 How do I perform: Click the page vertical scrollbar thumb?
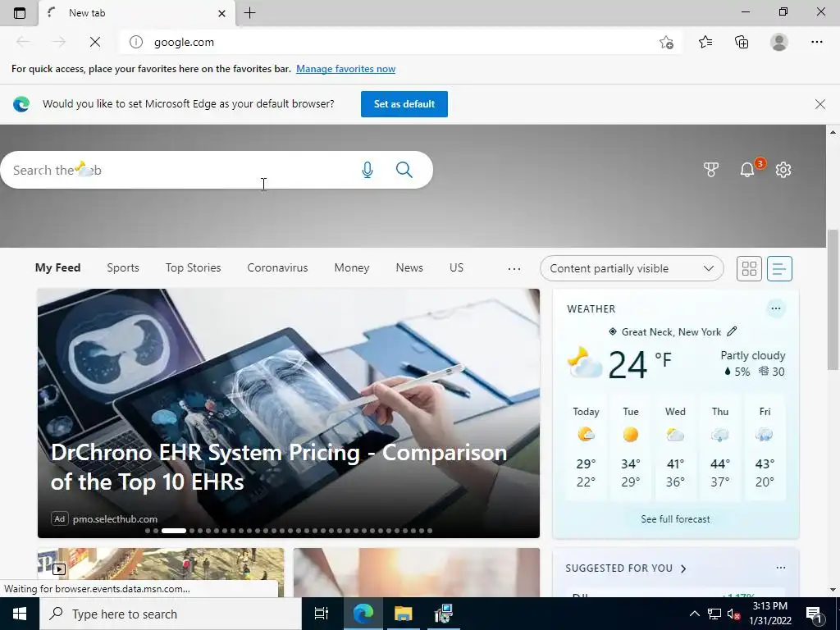(x=833, y=299)
